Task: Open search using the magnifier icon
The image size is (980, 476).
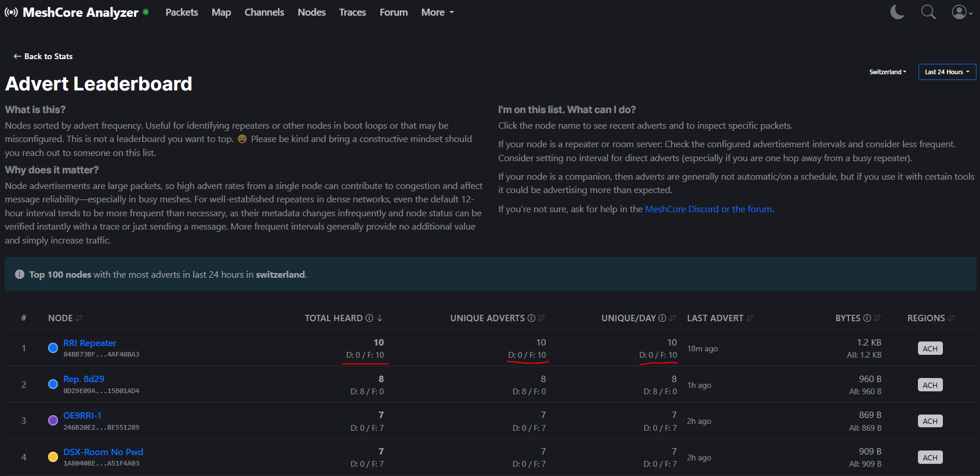Action: pyautogui.click(x=928, y=12)
